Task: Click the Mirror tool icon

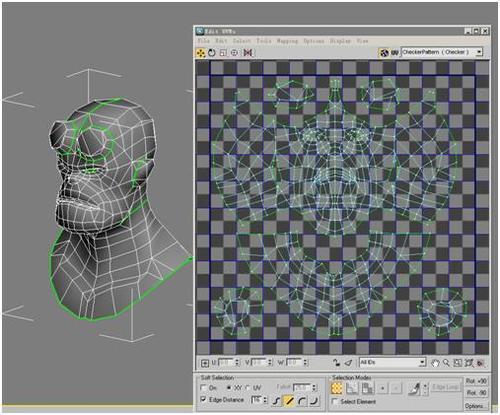Action: (248, 53)
